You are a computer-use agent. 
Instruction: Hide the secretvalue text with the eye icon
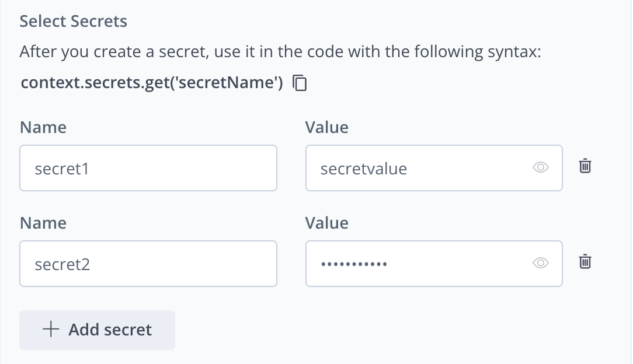pyautogui.click(x=541, y=168)
